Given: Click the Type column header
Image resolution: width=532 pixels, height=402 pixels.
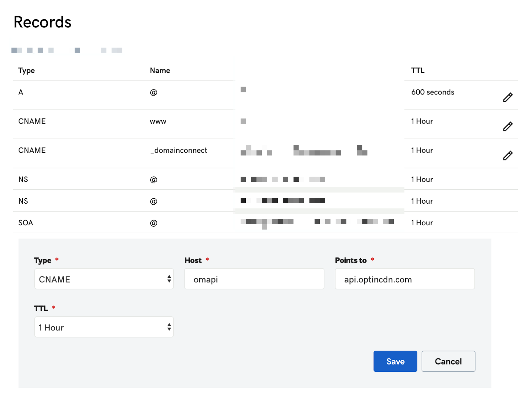Looking at the screenshot, I should point(27,71).
